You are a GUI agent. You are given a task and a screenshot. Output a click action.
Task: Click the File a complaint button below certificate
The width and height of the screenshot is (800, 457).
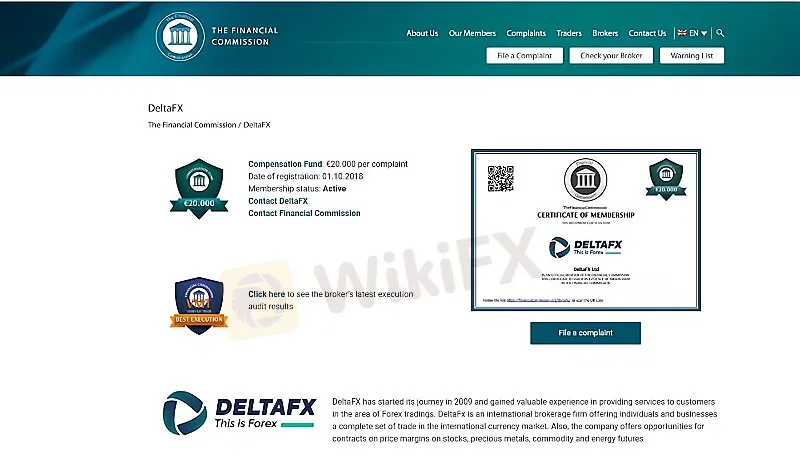coord(585,333)
